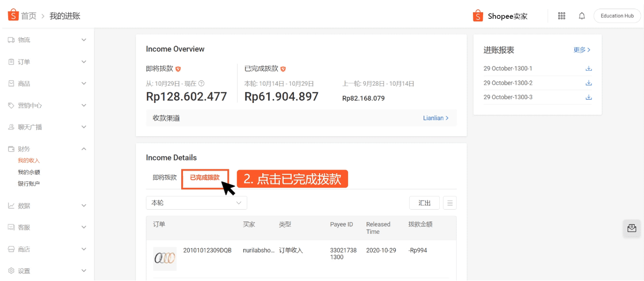Viewport: 644px width, 281px height.
Task: Open the apps grid icon
Action: coord(561,16)
